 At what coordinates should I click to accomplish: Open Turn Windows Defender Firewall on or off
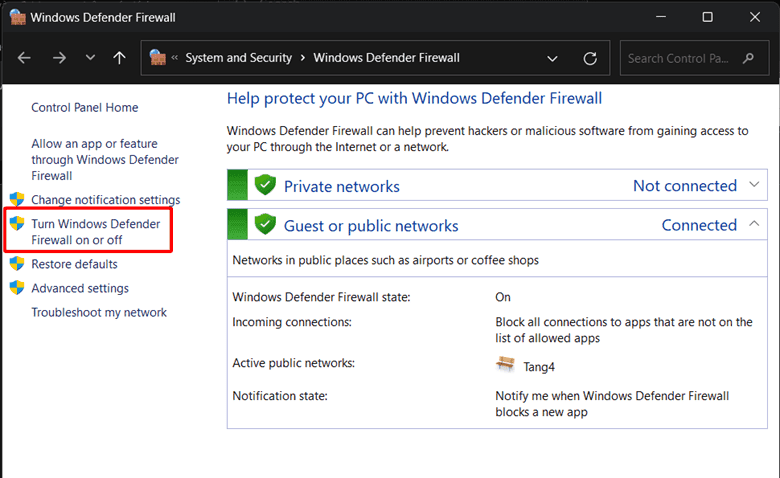pyautogui.click(x=96, y=232)
